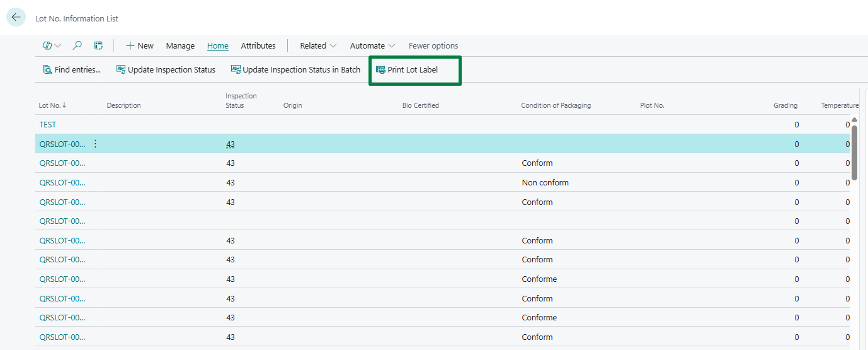Viewport: 868px width, 350px height.
Task: Click the Lot No. Information List title
Action: tap(77, 18)
